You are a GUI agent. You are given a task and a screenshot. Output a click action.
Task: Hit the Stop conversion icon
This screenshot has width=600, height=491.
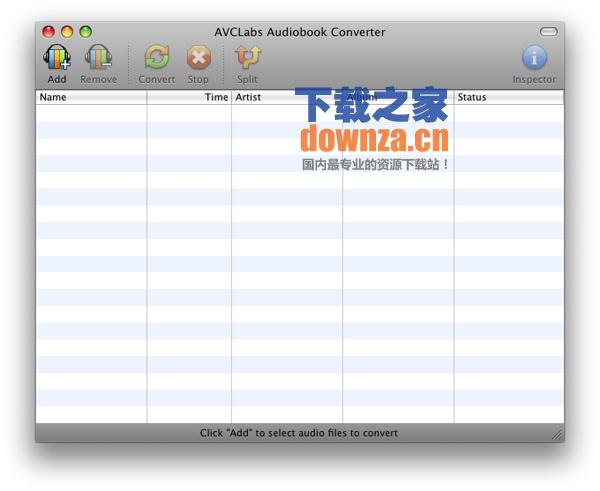tap(198, 57)
